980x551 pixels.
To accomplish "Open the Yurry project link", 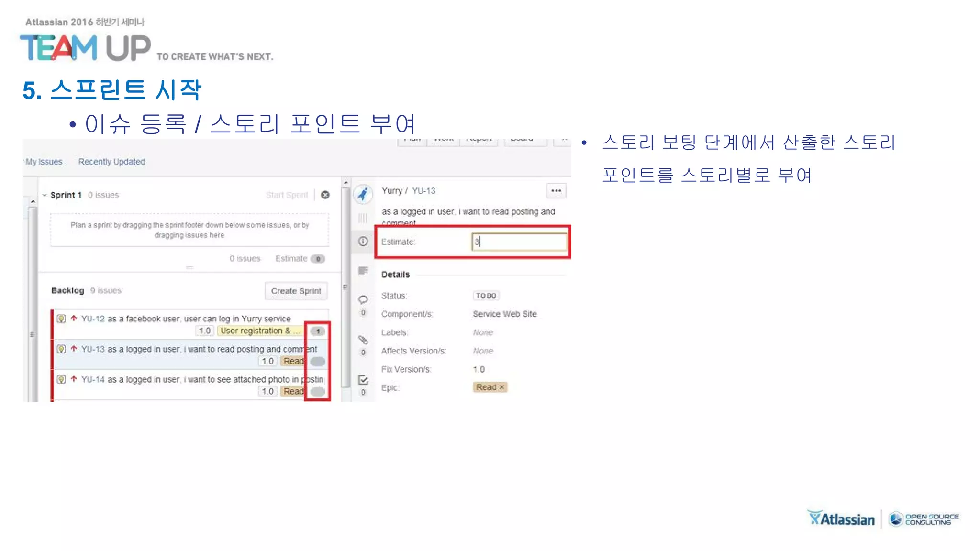I will pos(392,191).
